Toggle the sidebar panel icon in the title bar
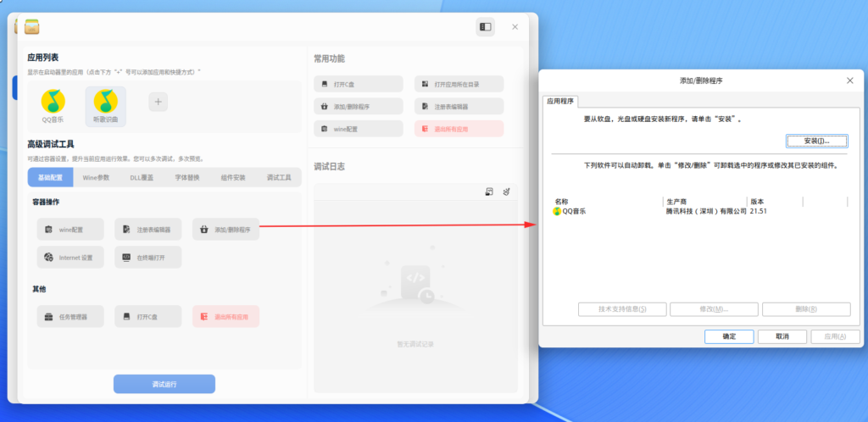 click(x=486, y=27)
